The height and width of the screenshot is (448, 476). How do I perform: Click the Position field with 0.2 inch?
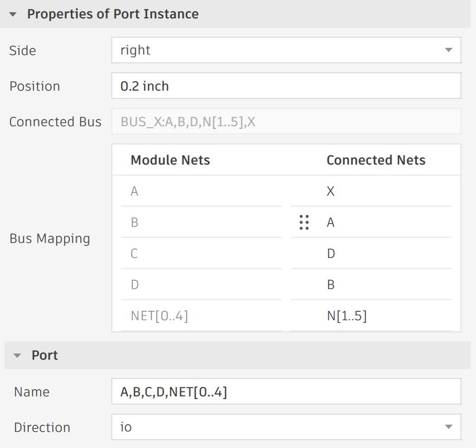(x=286, y=86)
